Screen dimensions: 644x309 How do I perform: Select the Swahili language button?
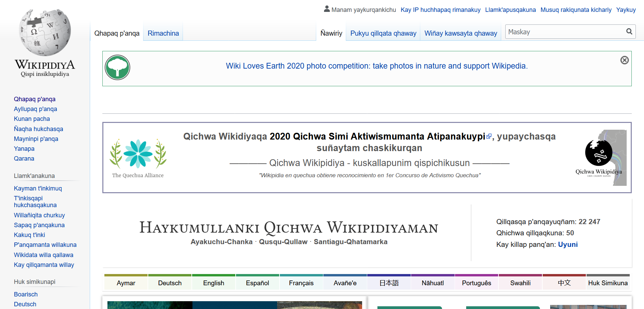click(x=521, y=282)
